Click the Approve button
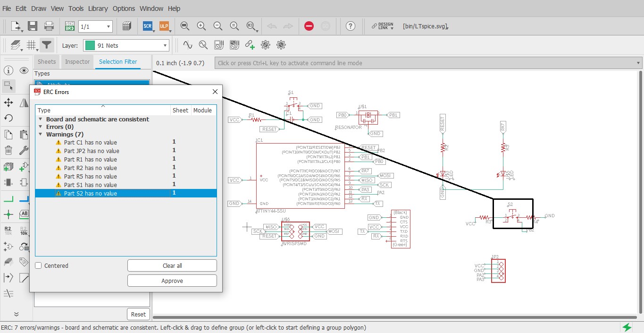 coord(172,281)
